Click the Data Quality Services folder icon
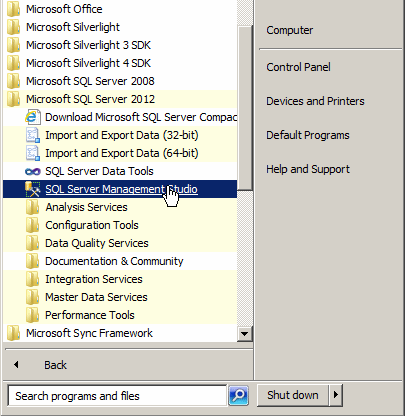Viewport: 407px width, 416px height. [x=33, y=243]
